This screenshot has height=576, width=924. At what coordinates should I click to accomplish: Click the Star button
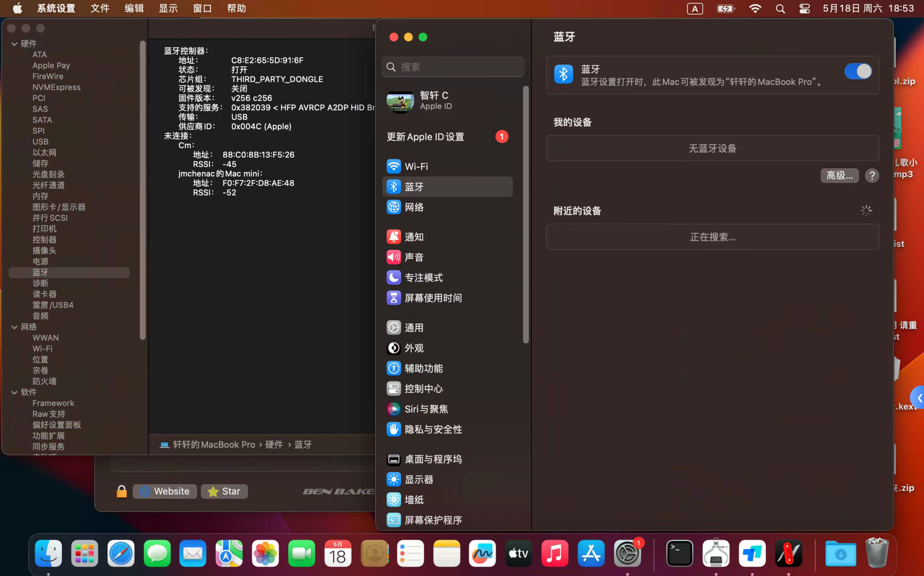click(224, 491)
